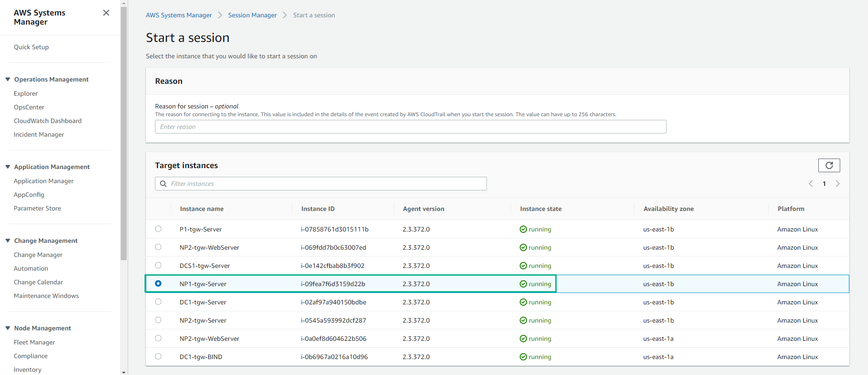Go to Incident Manager

pyautogui.click(x=39, y=134)
